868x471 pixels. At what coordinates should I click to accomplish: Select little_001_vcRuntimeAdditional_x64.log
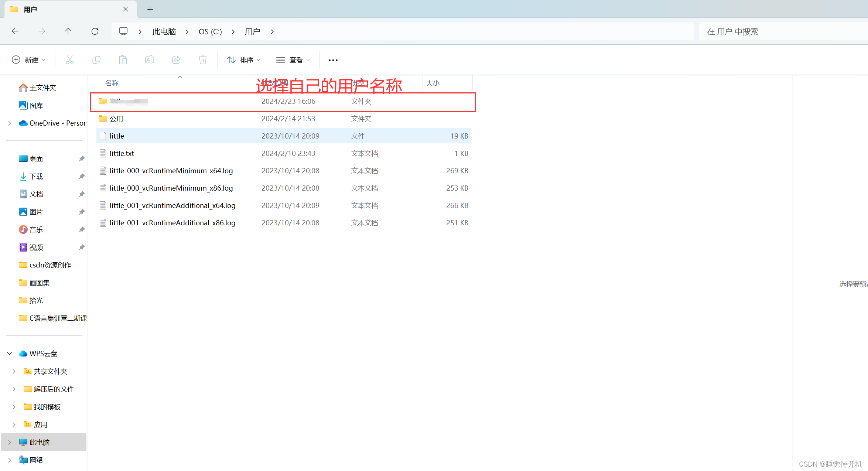click(283, 205)
